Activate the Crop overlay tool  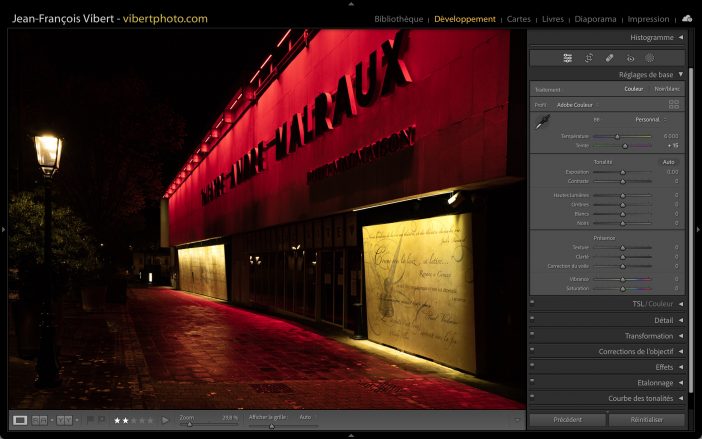[x=589, y=58]
